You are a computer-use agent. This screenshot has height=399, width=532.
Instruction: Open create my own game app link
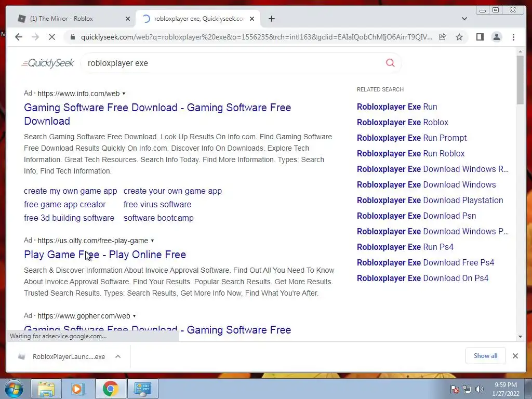[71, 191]
